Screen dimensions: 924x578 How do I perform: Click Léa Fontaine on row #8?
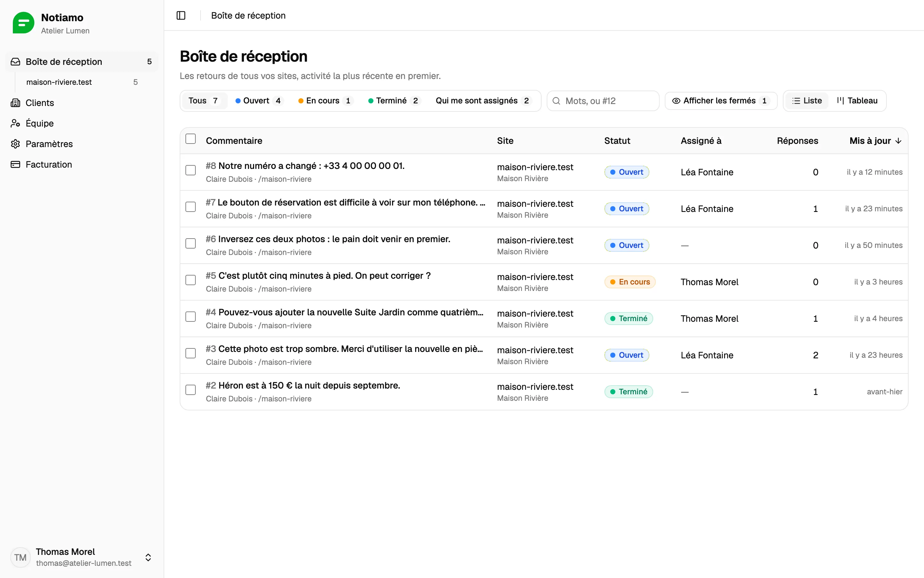707,172
